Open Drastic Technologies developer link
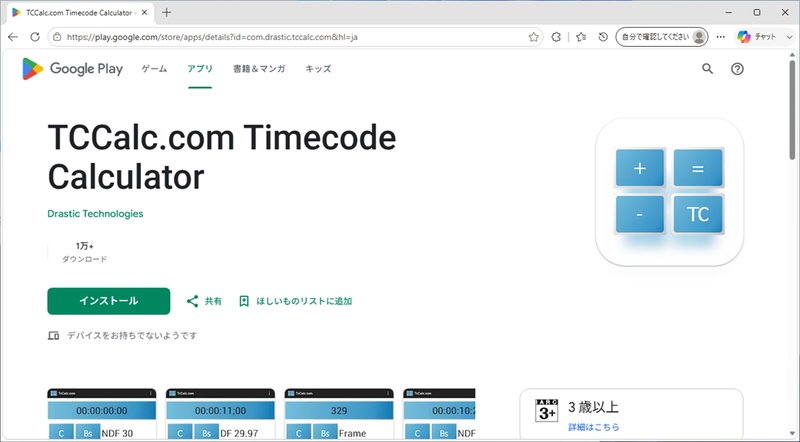 (x=95, y=214)
